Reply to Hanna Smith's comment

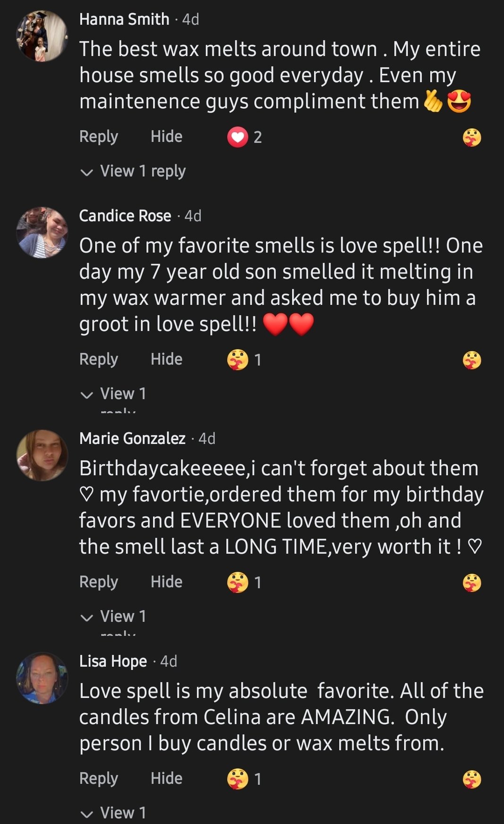(99, 137)
